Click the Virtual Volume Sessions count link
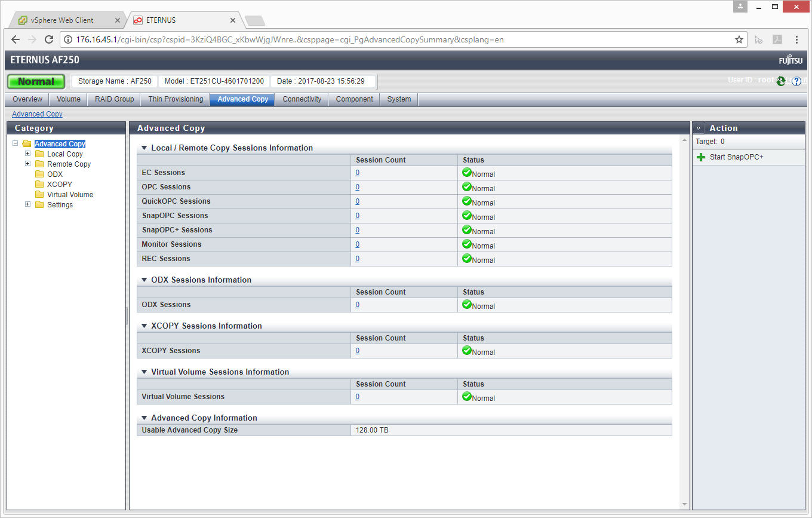The width and height of the screenshot is (812, 518). [358, 397]
